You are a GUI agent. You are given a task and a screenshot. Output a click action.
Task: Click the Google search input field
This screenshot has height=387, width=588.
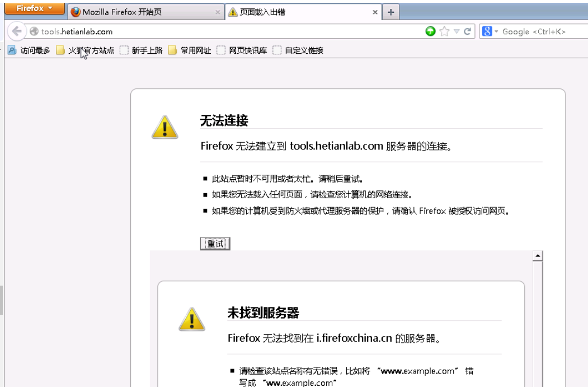point(544,31)
